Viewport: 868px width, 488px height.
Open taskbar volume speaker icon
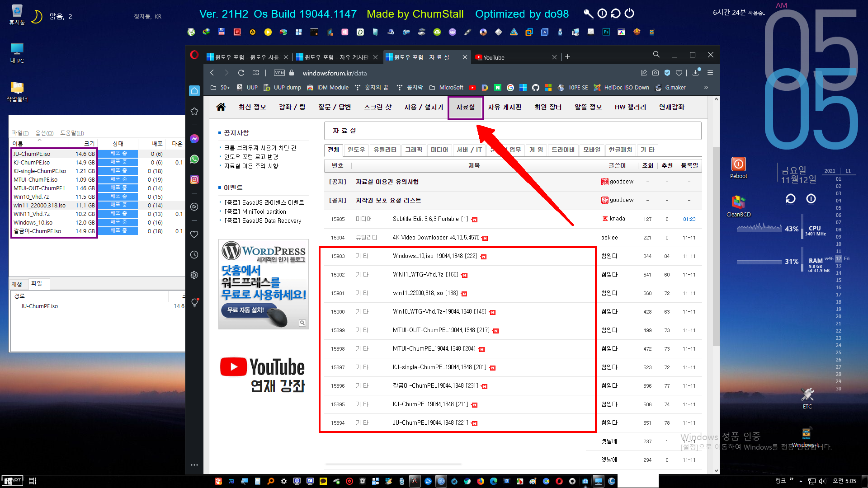pos(822,481)
